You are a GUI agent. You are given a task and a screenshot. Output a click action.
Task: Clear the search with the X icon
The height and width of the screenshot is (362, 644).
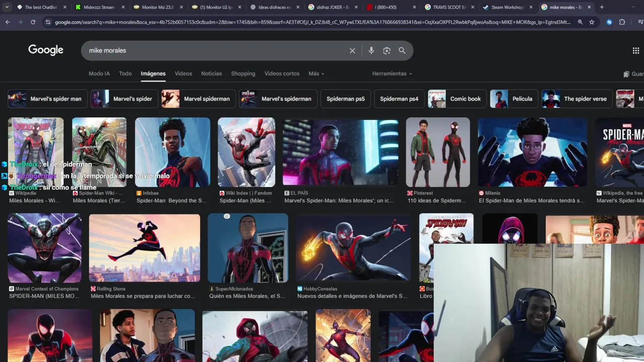tap(352, 50)
